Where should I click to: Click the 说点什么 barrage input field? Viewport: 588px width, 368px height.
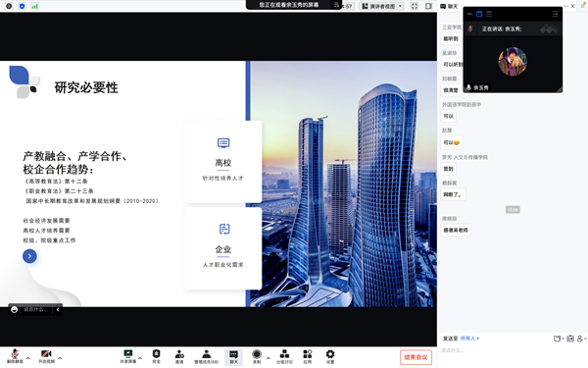36,309
